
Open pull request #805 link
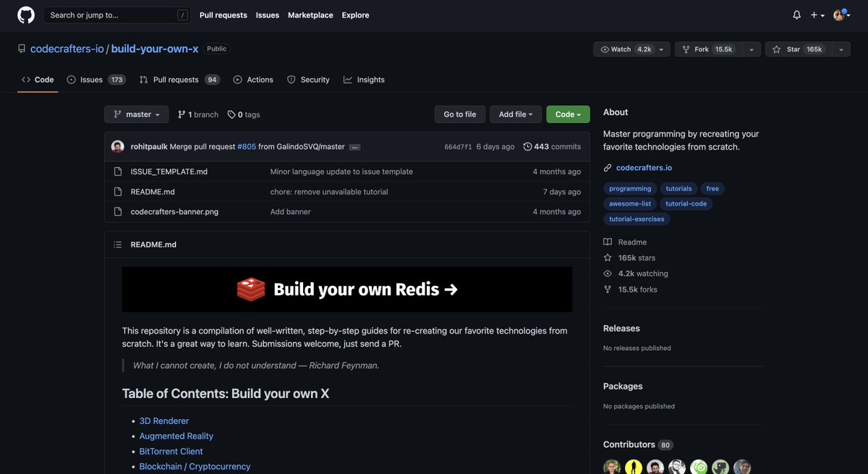tap(247, 145)
